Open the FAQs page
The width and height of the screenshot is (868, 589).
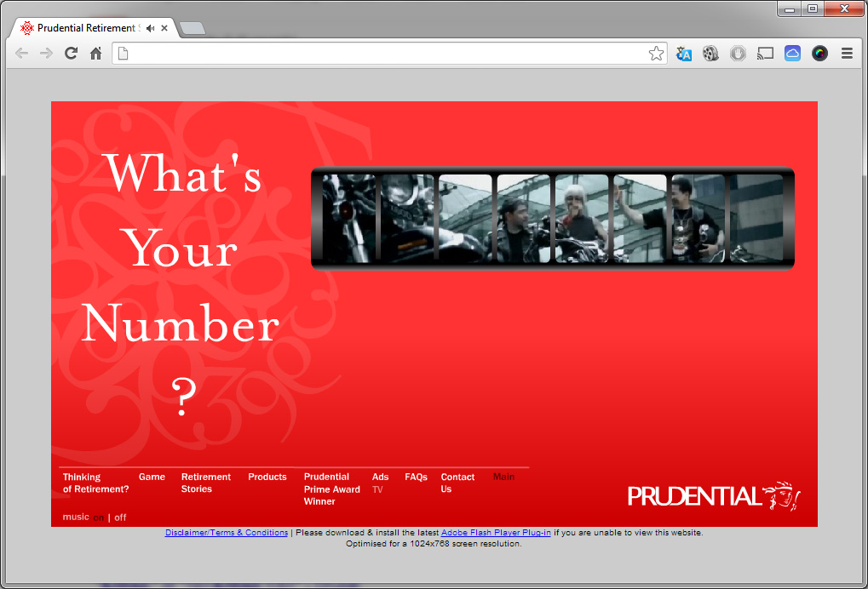pos(416,477)
